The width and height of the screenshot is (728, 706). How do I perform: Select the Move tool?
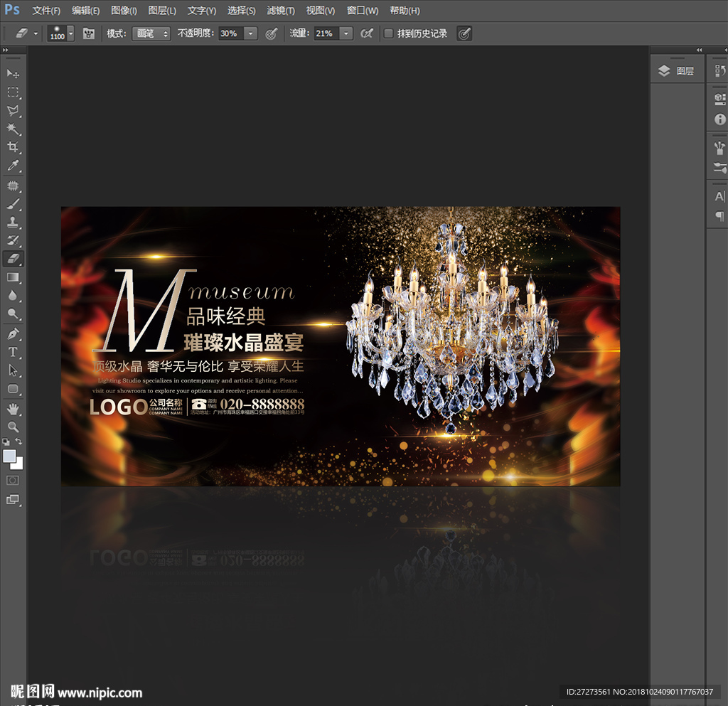point(13,74)
